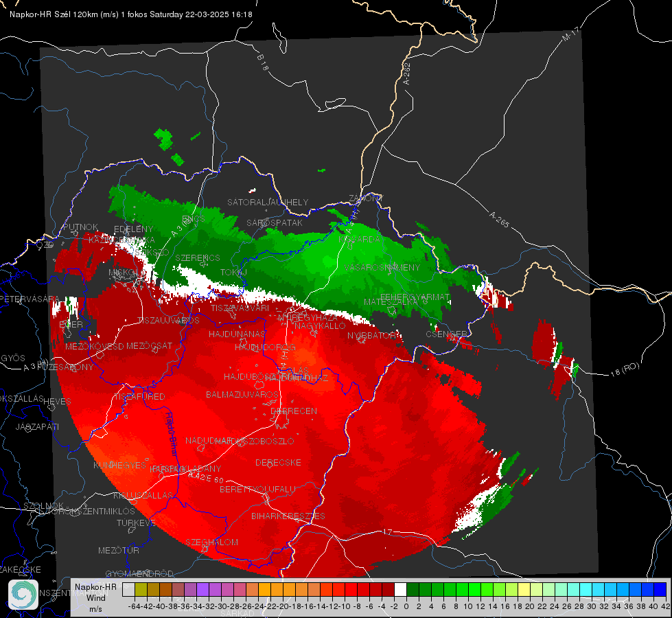Image resolution: width=672 pixels, height=618 pixels.
Task: Click the blue Hajdú-Bihar county label
Action: point(172,433)
